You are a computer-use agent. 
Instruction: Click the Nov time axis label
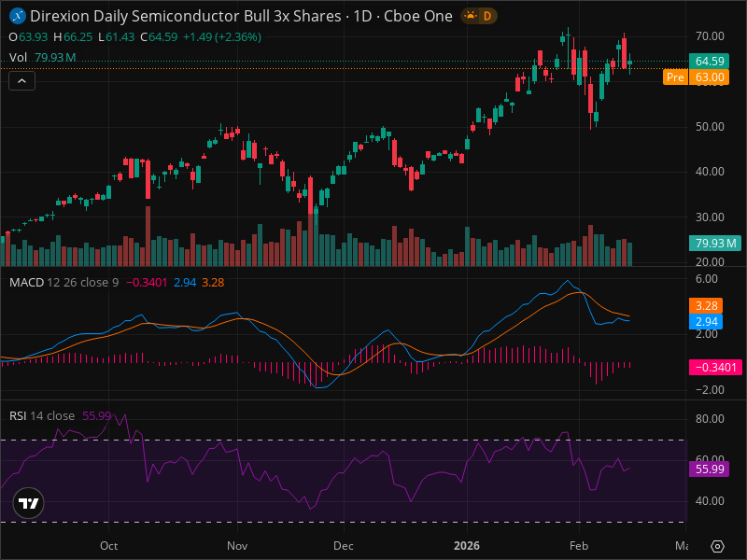point(237,546)
